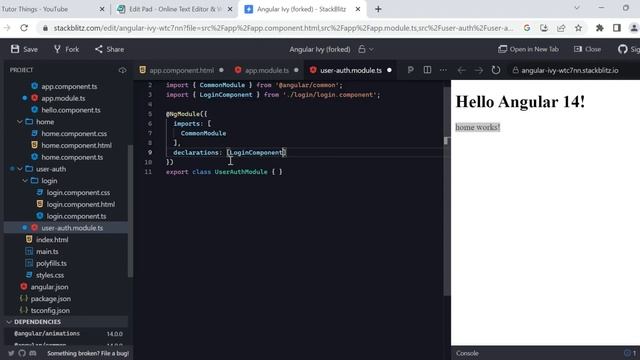Screen dimensions: 640x360
Task: Click the GitHub sign-in icon
Action: pos(622,49)
